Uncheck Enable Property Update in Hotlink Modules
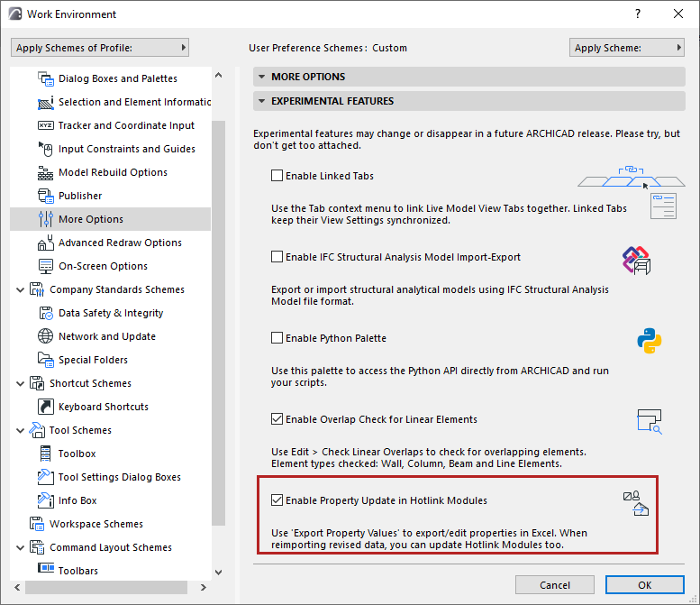The width and height of the screenshot is (700, 605). (277, 500)
